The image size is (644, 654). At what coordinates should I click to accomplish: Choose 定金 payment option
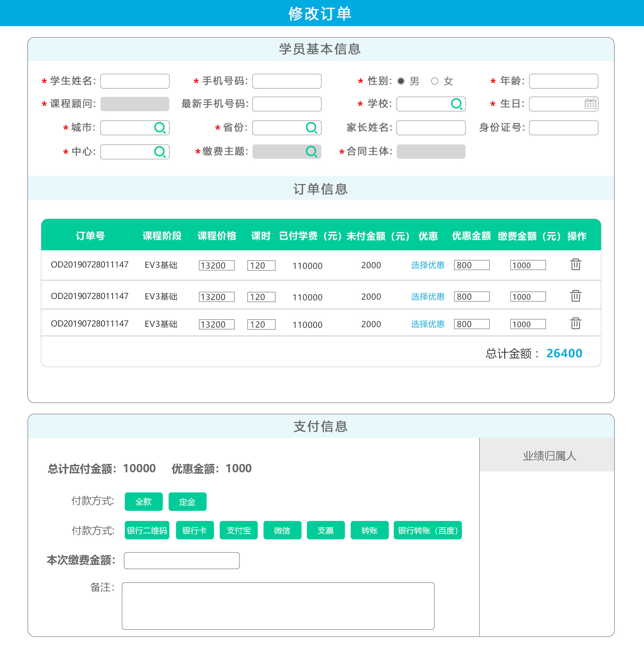pos(188,501)
